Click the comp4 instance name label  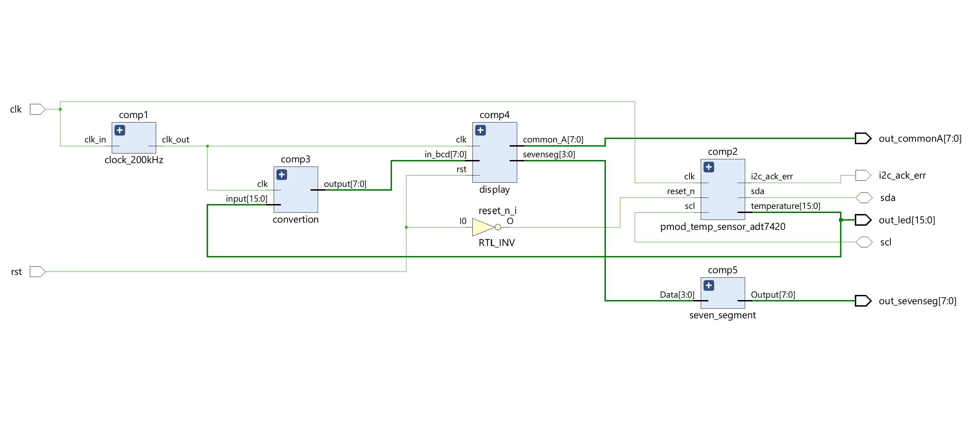[x=494, y=115]
